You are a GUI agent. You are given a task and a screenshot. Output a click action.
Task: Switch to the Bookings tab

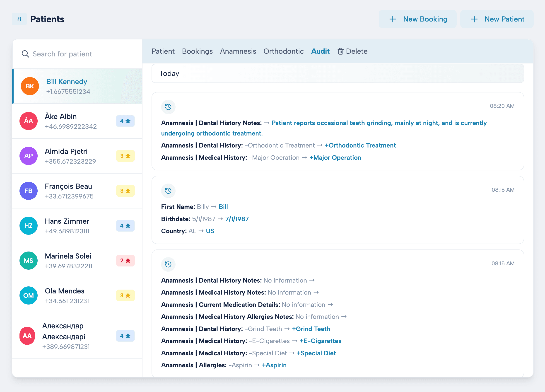click(x=197, y=51)
